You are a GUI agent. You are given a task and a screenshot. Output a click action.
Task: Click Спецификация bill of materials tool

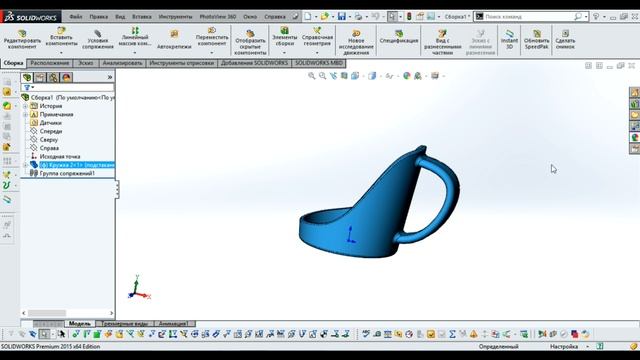point(399,37)
